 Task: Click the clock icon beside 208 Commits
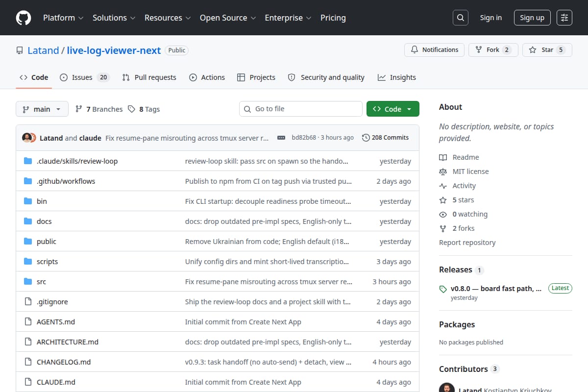(x=366, y=138)
